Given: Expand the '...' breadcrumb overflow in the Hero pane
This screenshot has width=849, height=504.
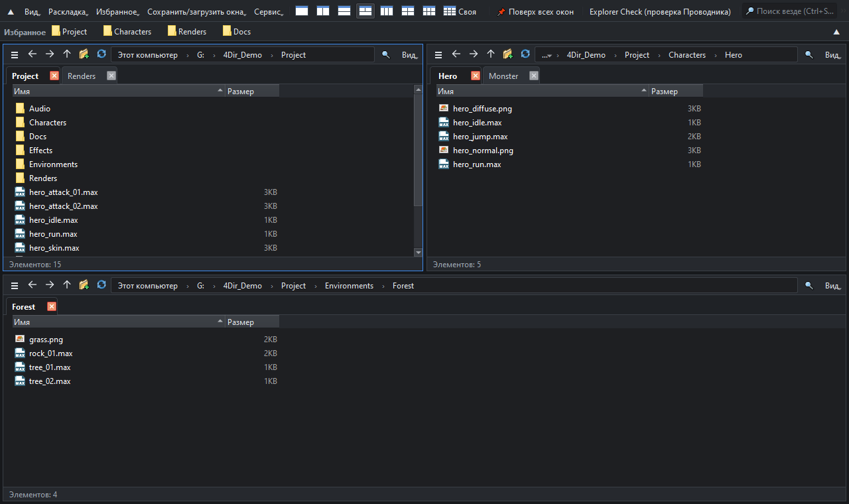Looking at the screenshot, I should [547, 55].
